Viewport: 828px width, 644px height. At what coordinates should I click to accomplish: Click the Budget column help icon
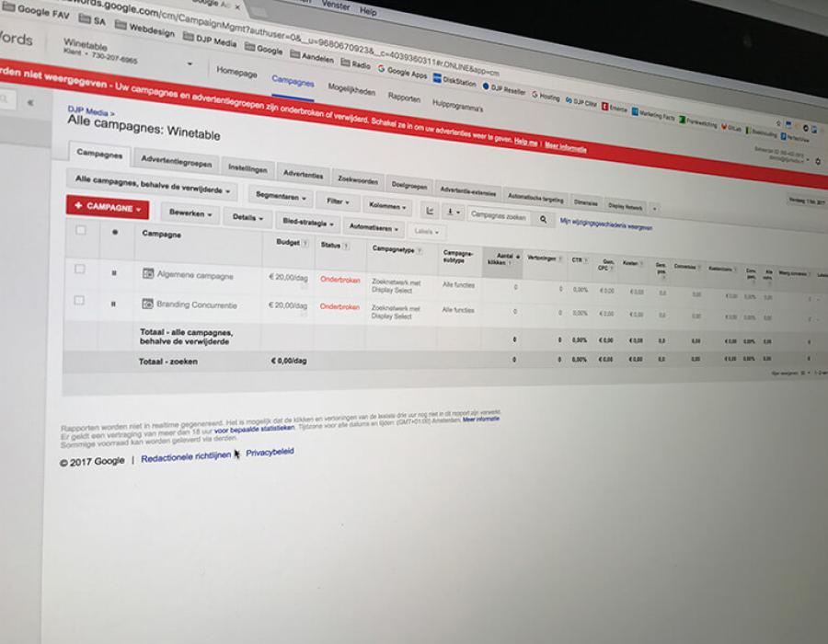point(305,244)
